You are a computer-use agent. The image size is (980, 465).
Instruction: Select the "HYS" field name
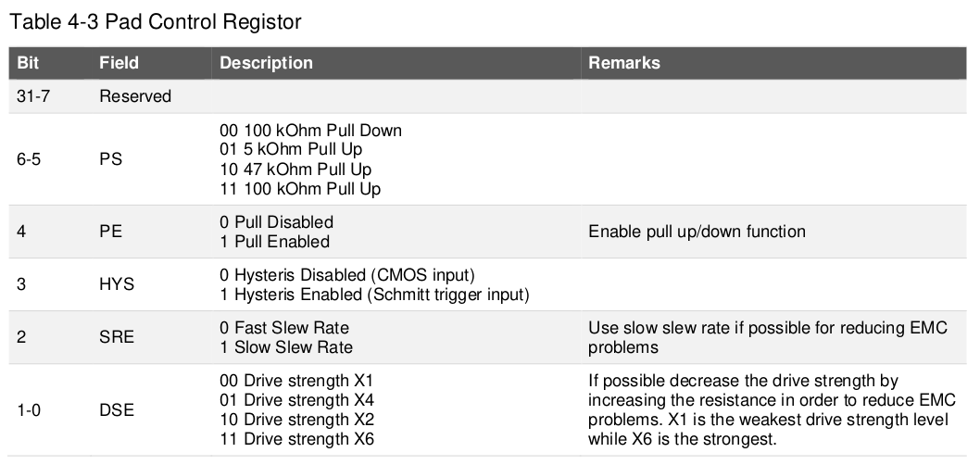coord(117,284)
